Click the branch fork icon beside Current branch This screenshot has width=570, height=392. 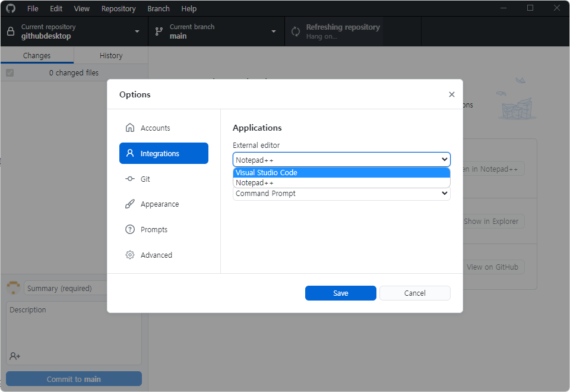158,31
